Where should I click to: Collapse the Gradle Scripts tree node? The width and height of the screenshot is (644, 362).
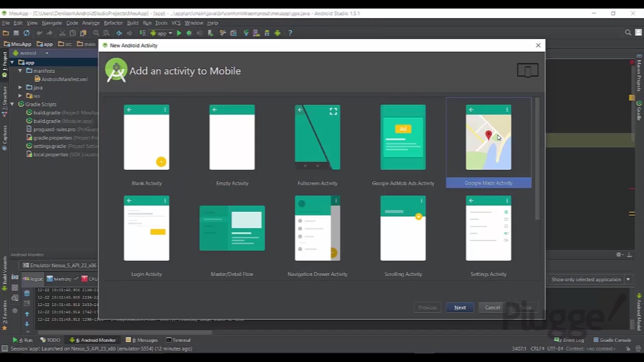[12, 104]
